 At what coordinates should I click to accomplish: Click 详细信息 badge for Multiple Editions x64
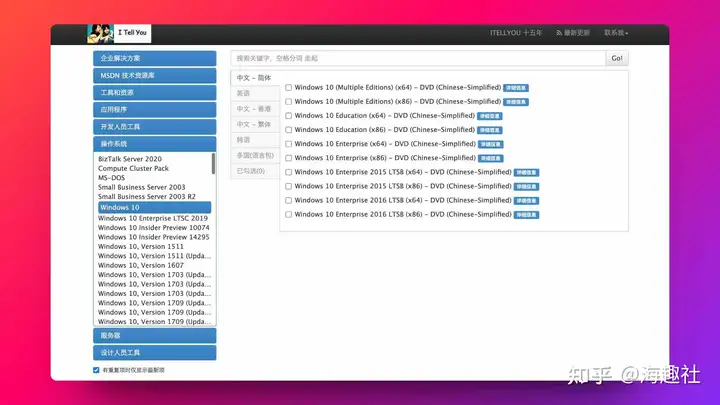[516, 88]
